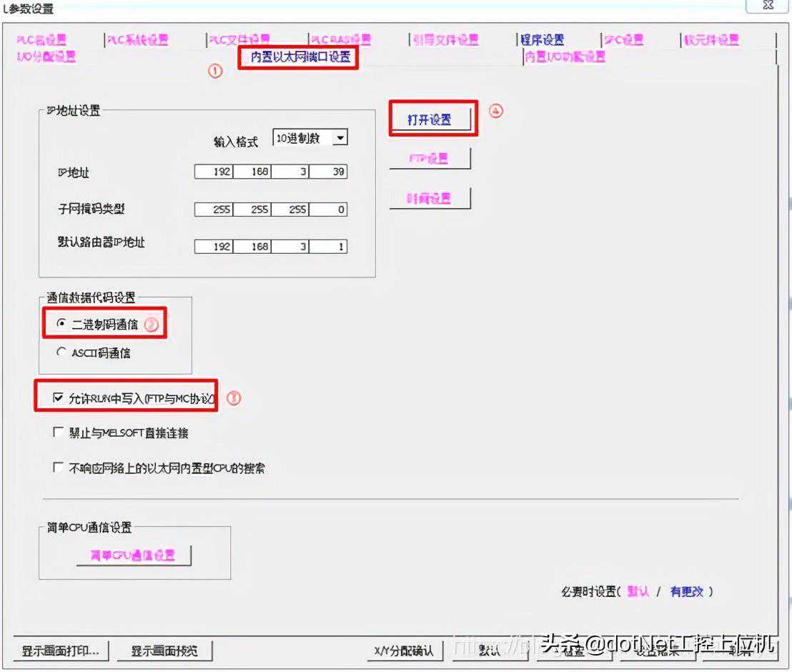Toggle the 允许RUN中写入 checkbox
The width and height of the screenshot is (792, 672).
tap(59, 398)
